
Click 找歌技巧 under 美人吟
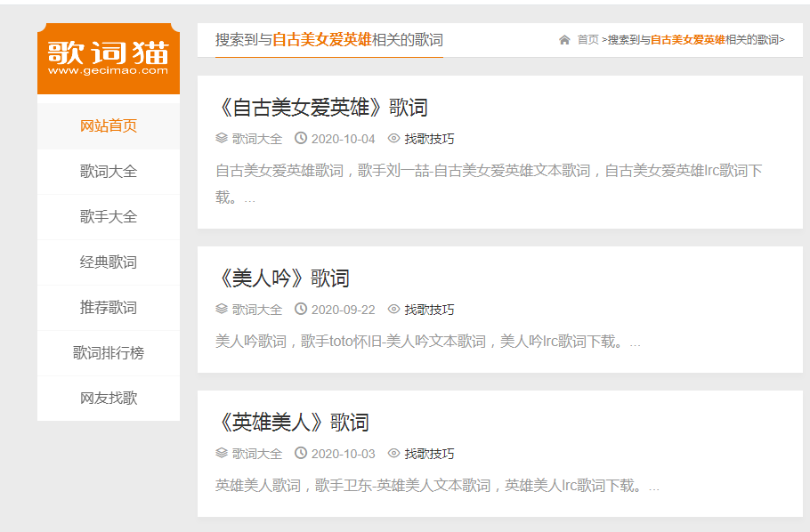[x=429, y=310]
